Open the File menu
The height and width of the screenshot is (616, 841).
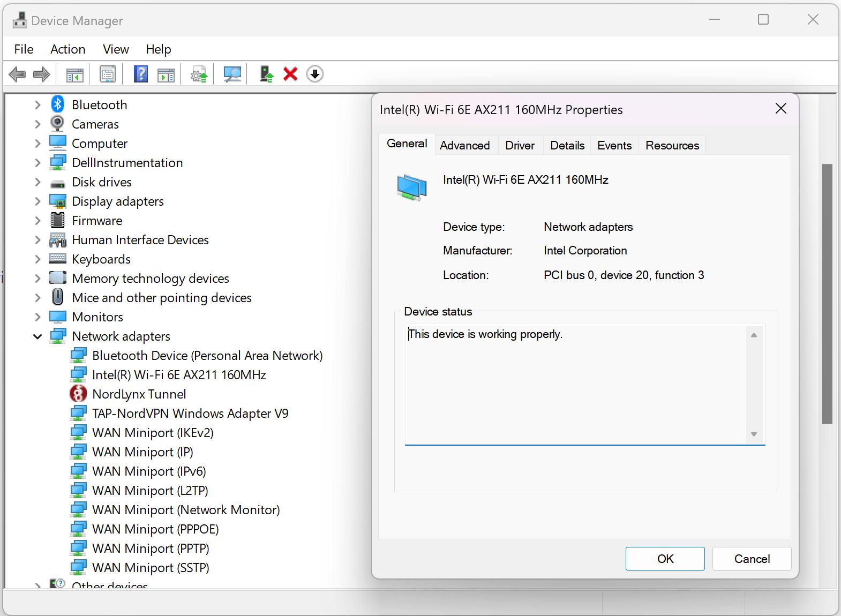point(24,49)
